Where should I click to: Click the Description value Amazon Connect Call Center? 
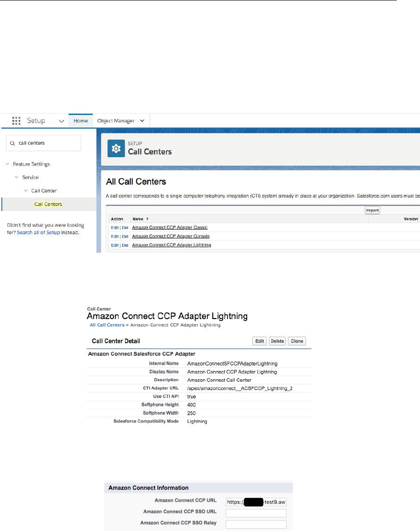click(x=219, y=380)
